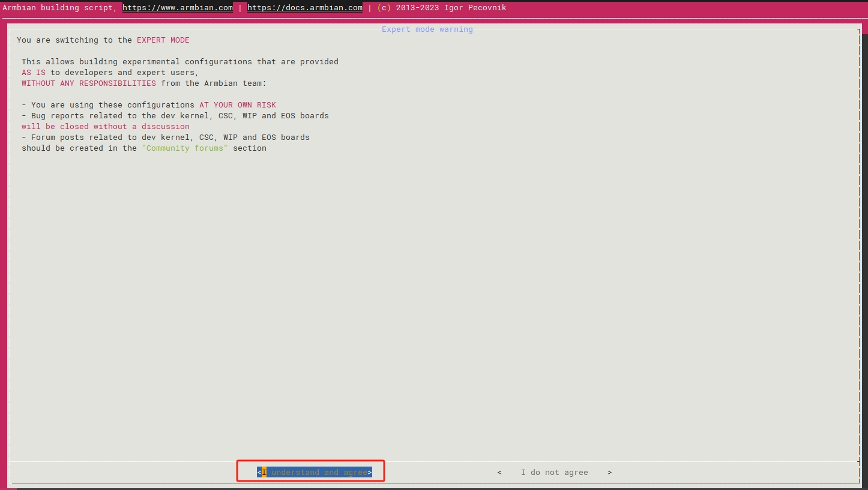Viewport: 868px width, 490px height.
Task: Click the "AT YOUR OWN RISK" text
Action: (x=237, y=105)
